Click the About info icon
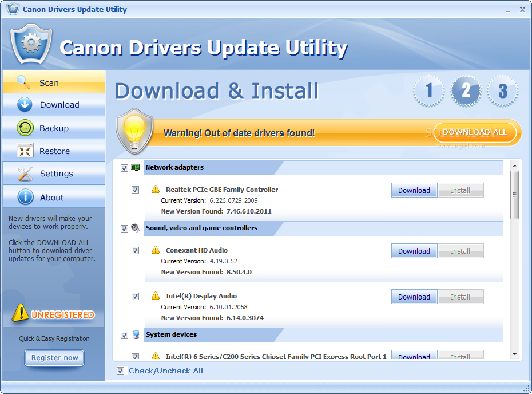Image resolution: width=532 pixels, height=394 pixels. 25,197
